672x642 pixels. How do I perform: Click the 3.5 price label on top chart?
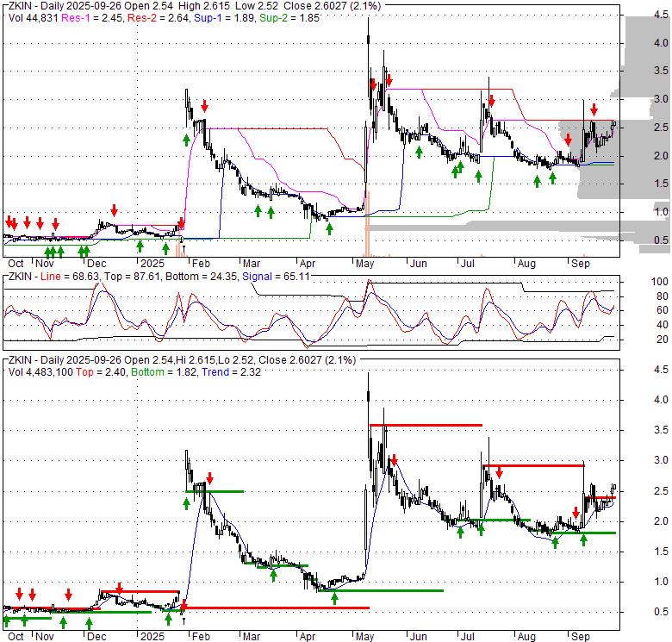coord(661,71)
